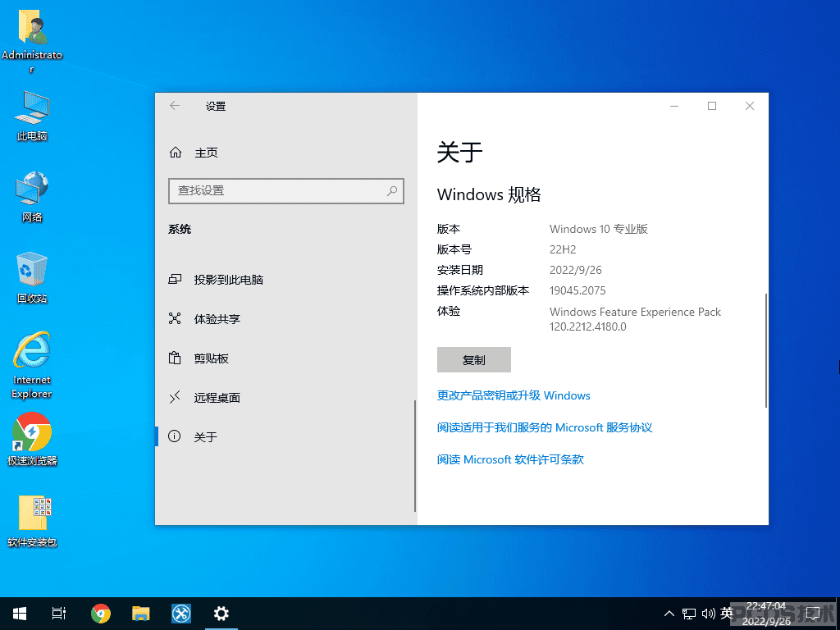Open the Microsoft 服务协议 link
Image resolution: width=840 pixels, height=630 pixels.
(545, 427)
